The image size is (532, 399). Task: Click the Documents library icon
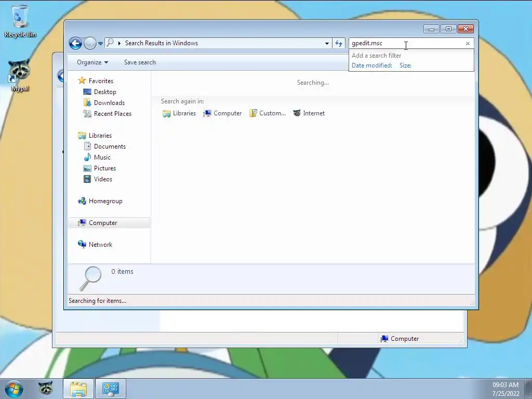click(x=87, y=146)
